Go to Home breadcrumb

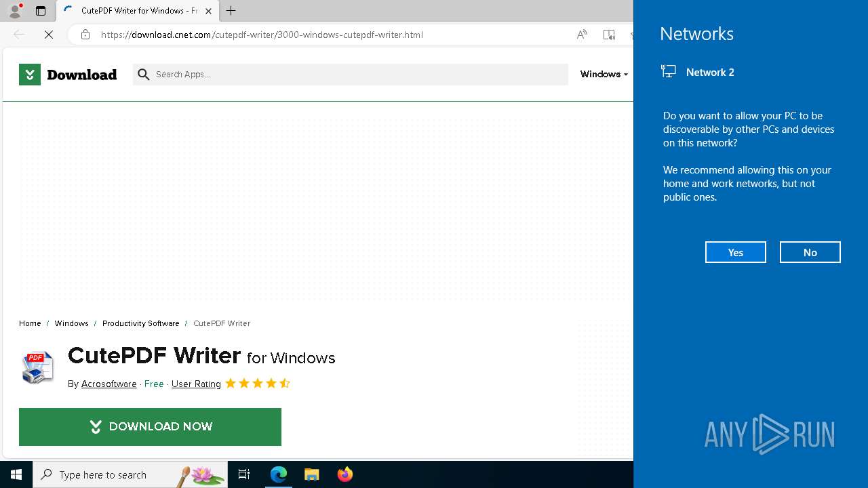30,323
